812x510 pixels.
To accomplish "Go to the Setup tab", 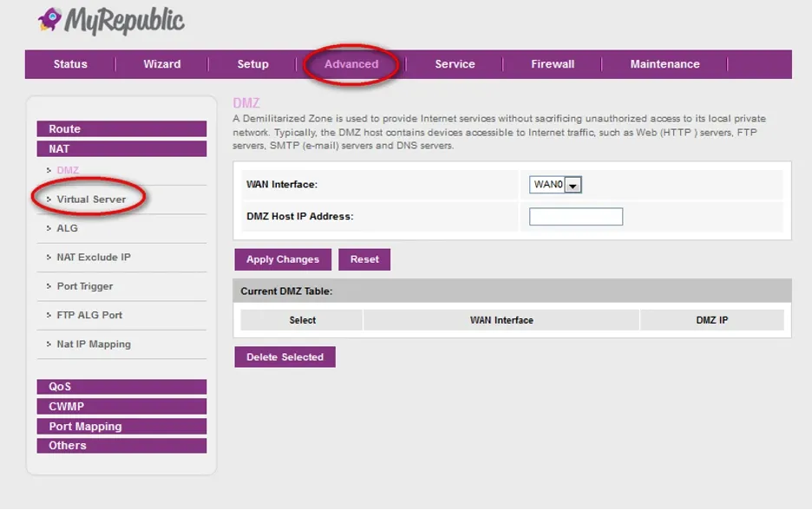I will click(x=252, y=64).
